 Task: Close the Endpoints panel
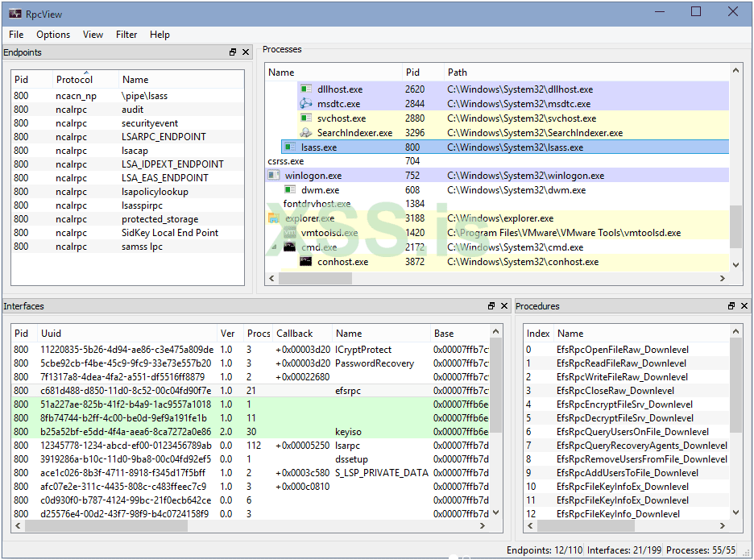tap(245, 52)
